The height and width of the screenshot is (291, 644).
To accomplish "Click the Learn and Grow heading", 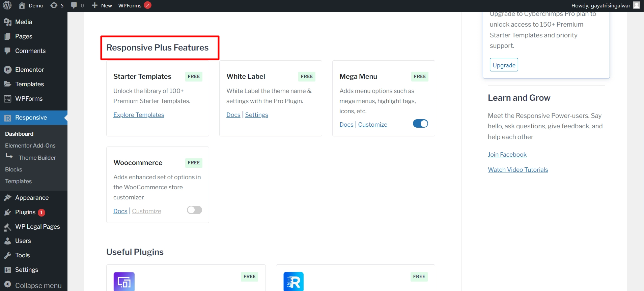I will point(519,98).
